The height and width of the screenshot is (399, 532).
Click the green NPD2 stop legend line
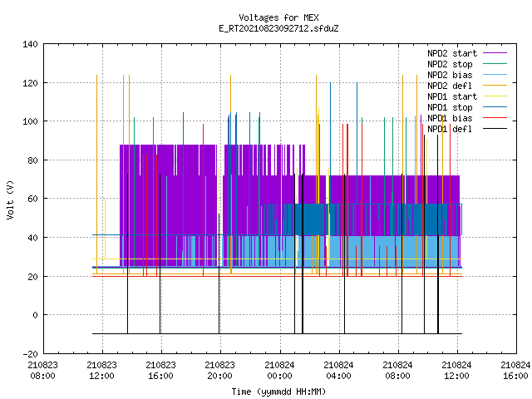(495, 64)
